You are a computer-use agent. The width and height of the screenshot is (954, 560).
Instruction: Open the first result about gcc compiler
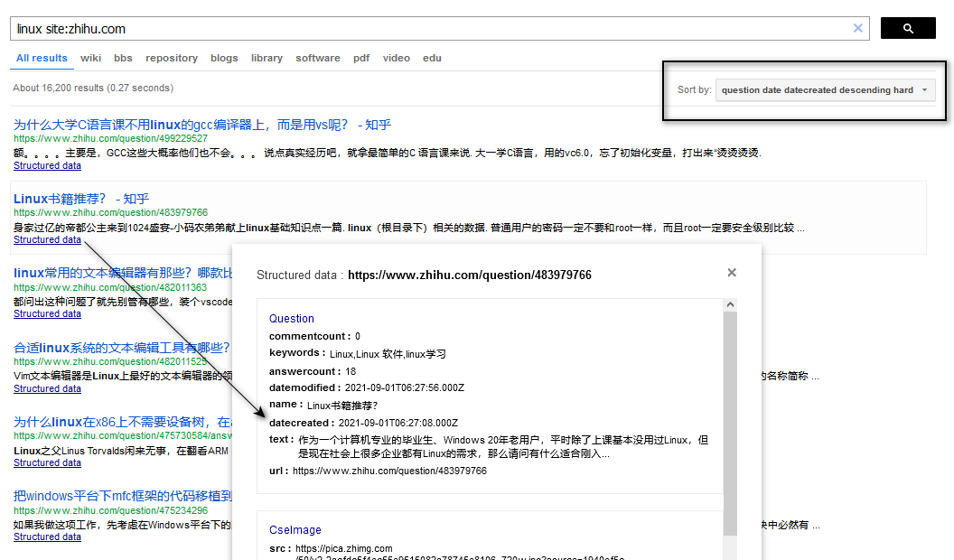(202, 125)
